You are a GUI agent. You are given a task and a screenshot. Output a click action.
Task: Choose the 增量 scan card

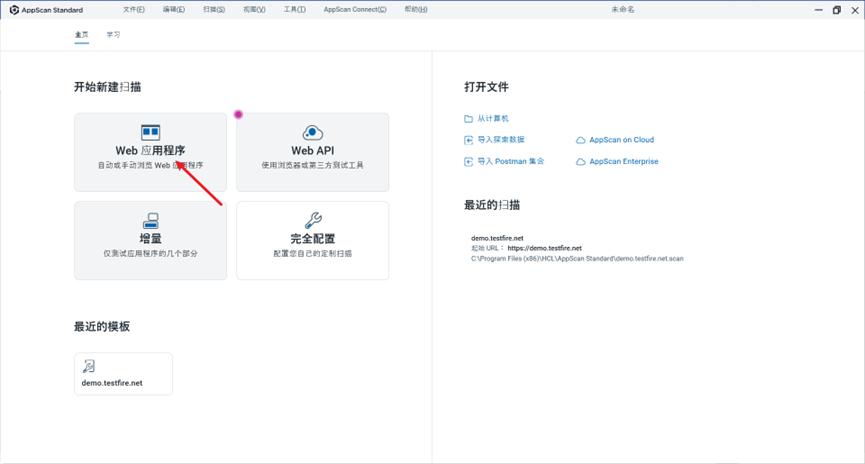pos(151,241)
